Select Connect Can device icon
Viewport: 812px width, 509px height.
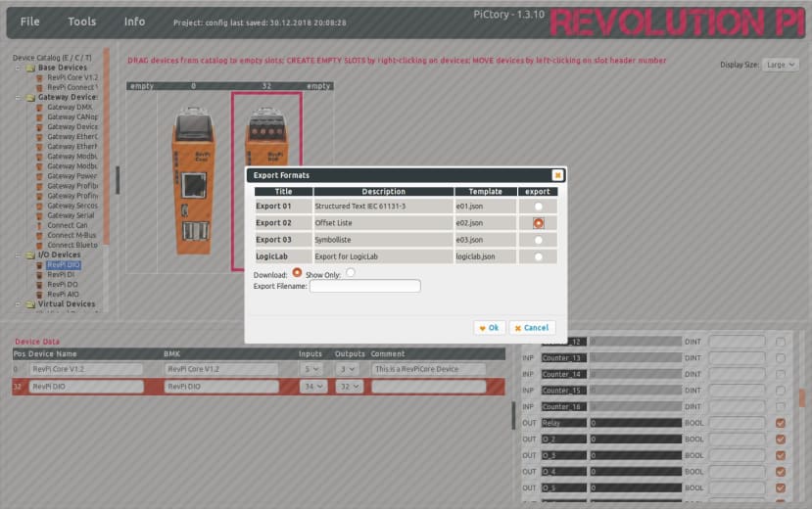click(x=39, y=225)
